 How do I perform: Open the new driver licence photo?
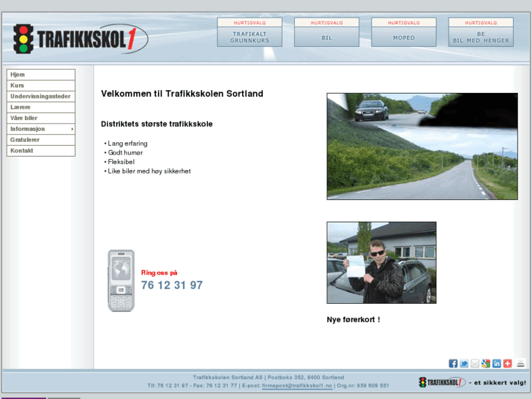381,263
